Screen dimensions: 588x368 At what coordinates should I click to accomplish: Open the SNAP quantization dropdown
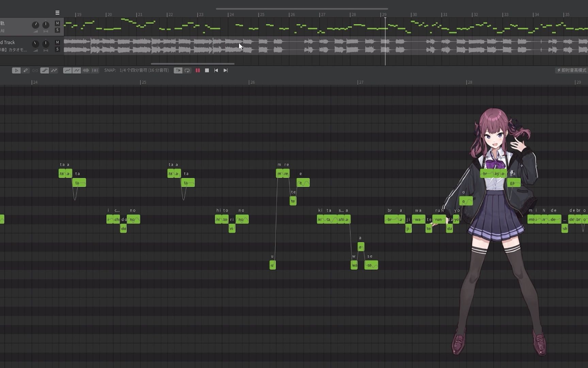click(144, 71)
